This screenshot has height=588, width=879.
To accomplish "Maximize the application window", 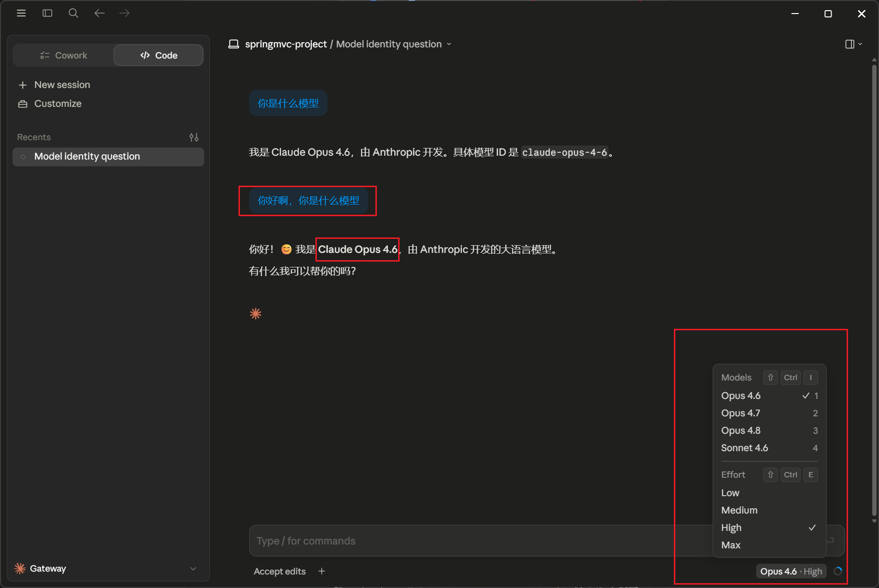I will point(828,14).
